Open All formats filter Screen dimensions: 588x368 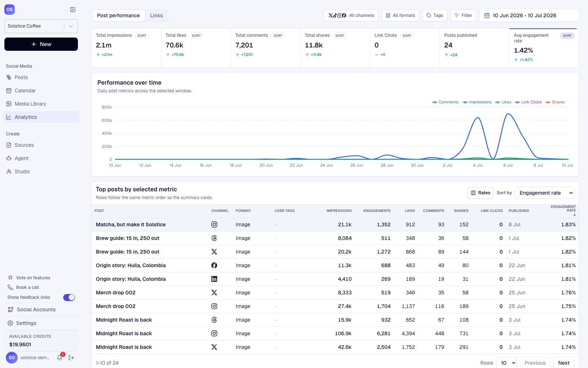[x=400, y=15]
